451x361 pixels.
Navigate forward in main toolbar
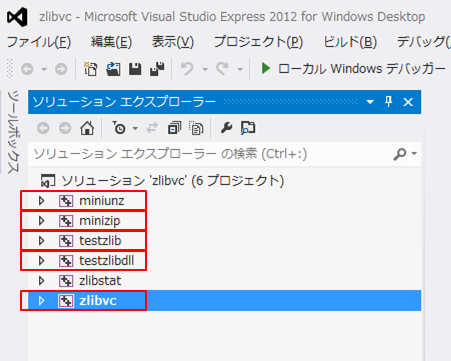coord(61,69)
